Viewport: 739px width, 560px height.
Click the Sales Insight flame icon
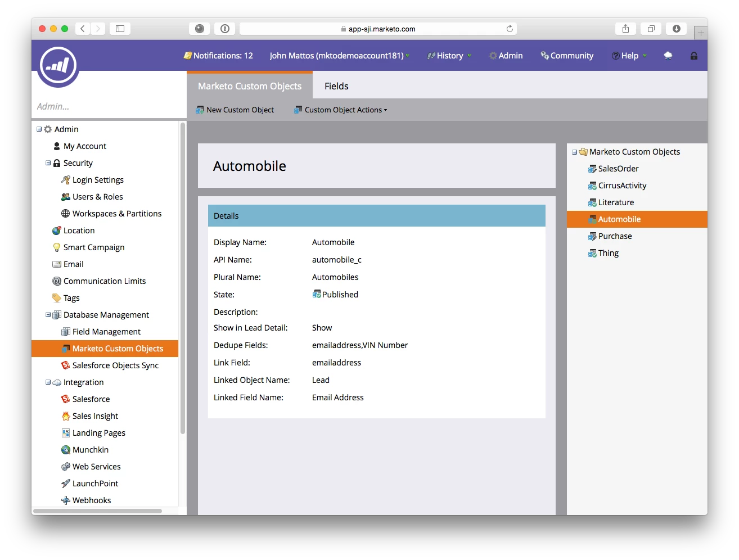tap(66, 416)
